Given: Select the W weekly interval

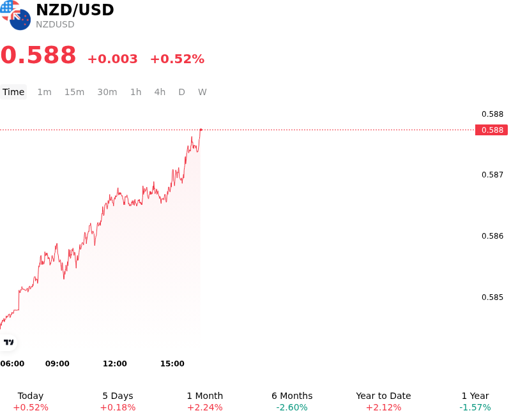Looking at the screenshot, I should coord(202,92).
